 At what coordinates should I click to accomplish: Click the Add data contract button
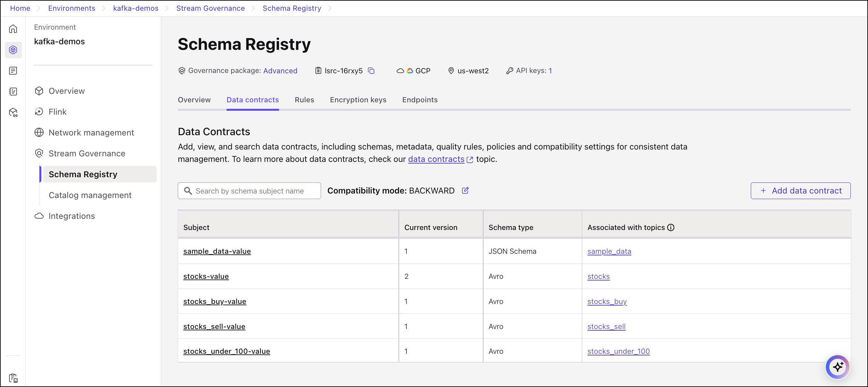(800, 191)
